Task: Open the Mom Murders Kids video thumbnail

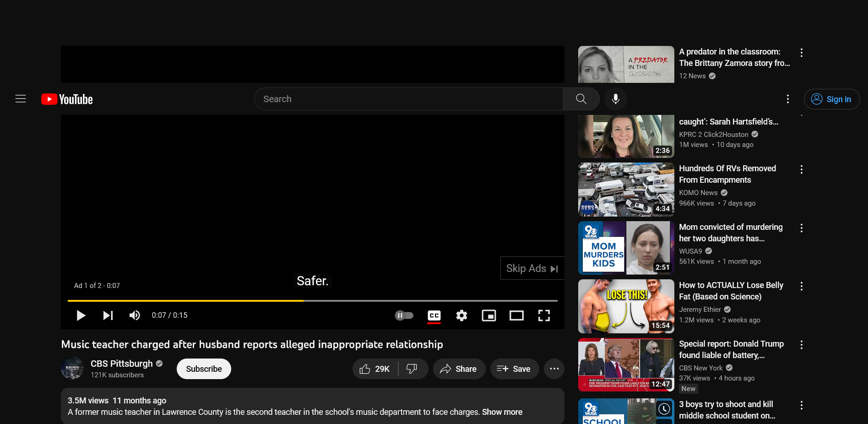Action: point(625,248)
